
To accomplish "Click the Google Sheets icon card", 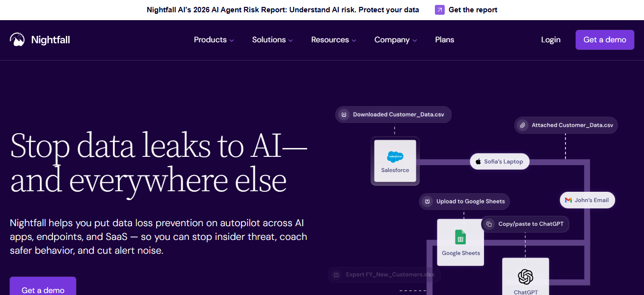I will point(460,242).
